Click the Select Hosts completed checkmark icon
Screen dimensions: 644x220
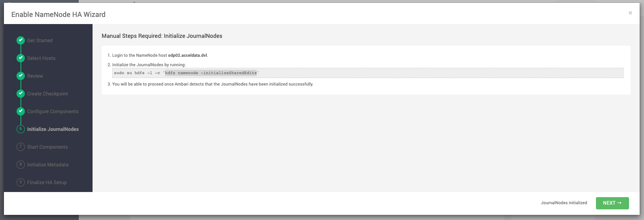point(20,58)
